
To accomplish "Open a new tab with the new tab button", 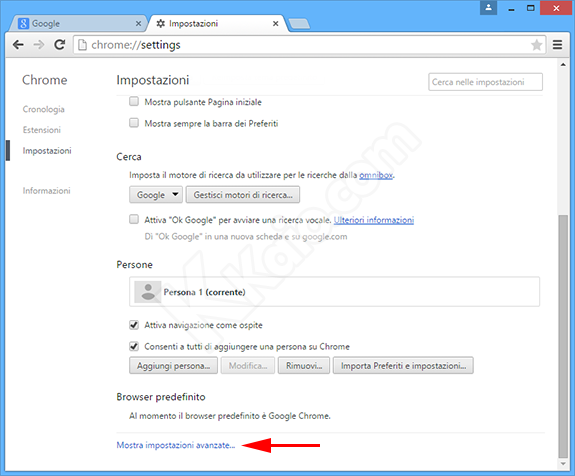I will pos(299,24).
